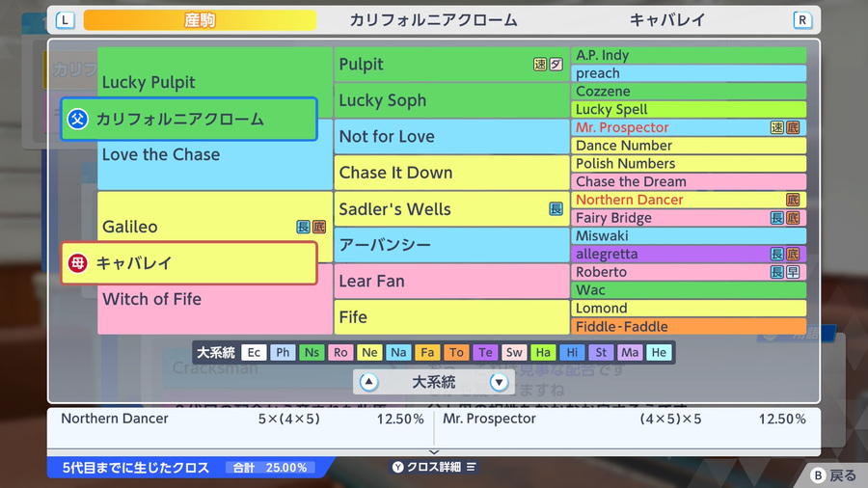Click the 早 icon on Roberto
This screenshot has height=488, width=868.
tap(793, 272)
